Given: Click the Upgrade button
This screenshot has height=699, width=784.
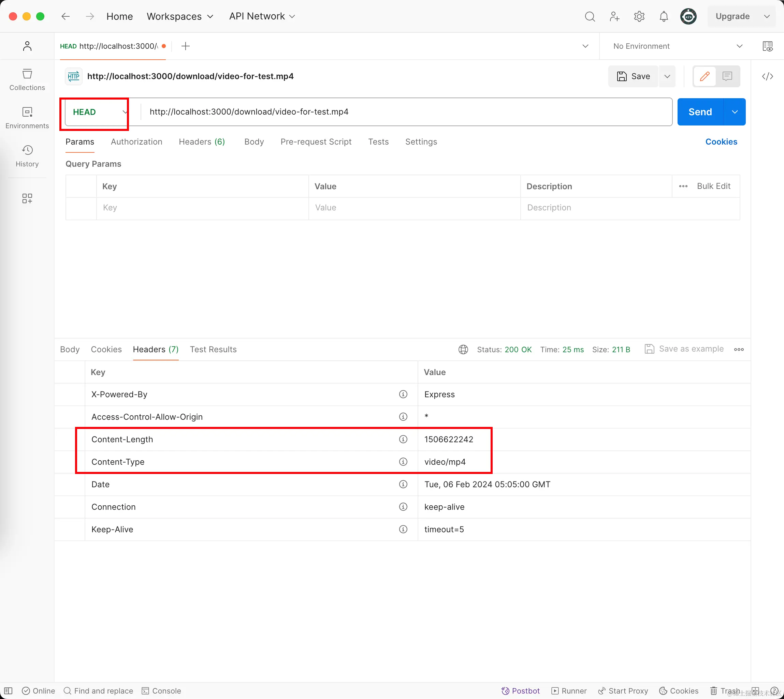Looking at the screenshot, I should click(x=732, y=16).
